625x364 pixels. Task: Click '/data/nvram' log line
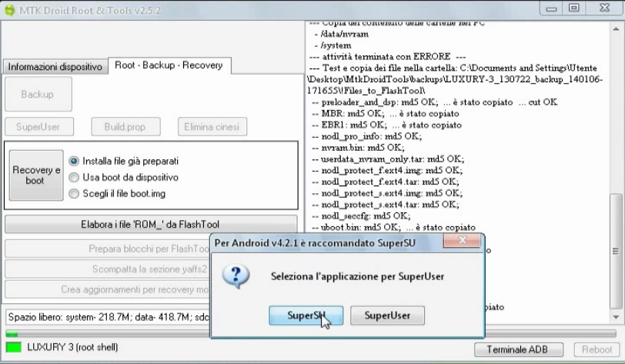point(342,35)
